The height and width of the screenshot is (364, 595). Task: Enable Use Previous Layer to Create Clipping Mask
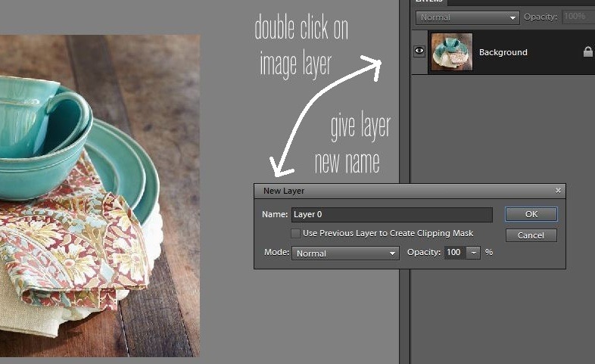[x=296, y=233]
